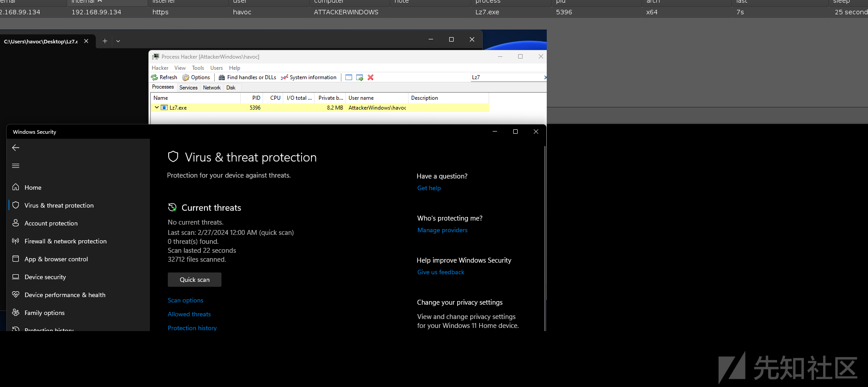Open the Tools menu
Viewport: 868px width, 387px height.
[x=198, y=68]
